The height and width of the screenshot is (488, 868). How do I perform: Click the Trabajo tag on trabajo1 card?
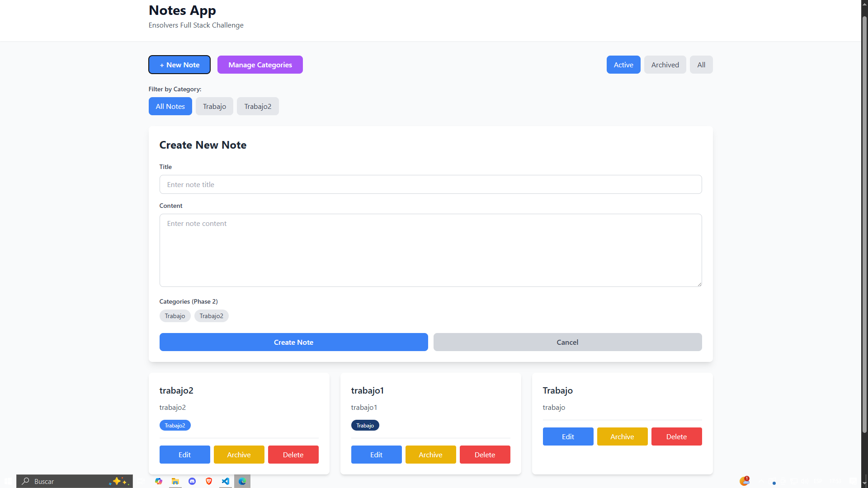pyautogui.click(x=365, y=425)
